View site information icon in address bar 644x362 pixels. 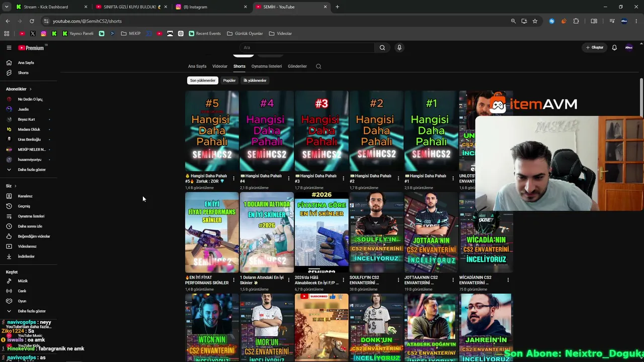click(x=46, y=21)
